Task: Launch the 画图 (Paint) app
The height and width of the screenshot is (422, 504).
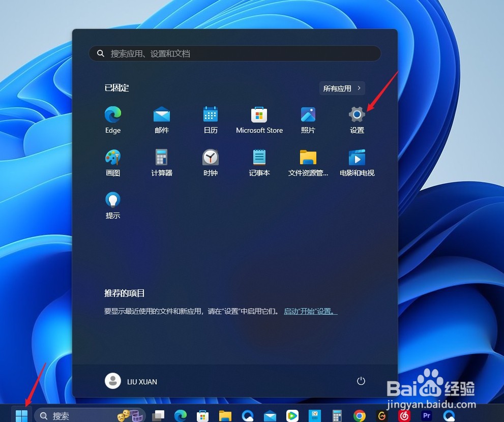Action: click(x=113, y=163)
